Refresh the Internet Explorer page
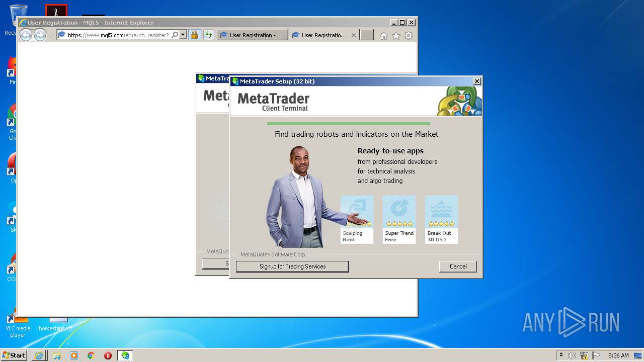 point(208,35)
